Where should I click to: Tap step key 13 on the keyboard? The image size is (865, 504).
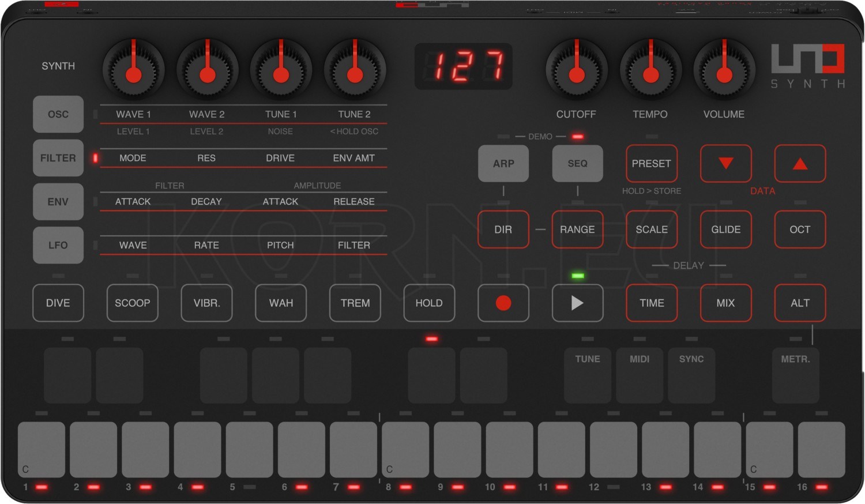pos(665,450)
